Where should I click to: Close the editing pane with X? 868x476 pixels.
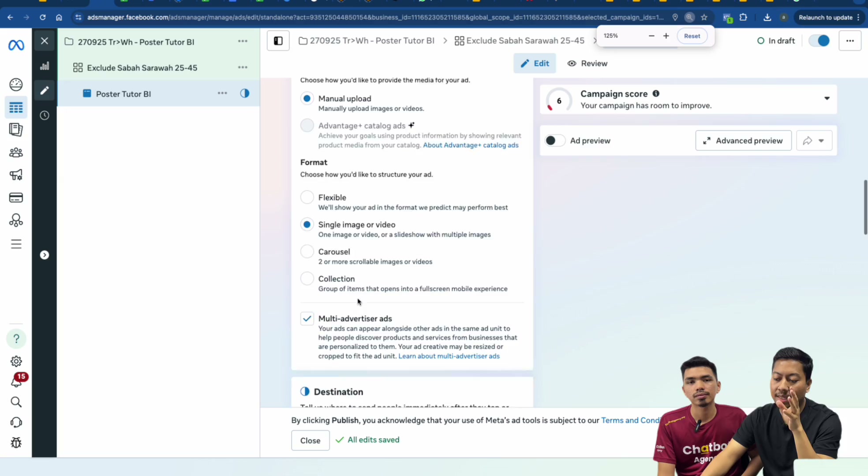(x=45, y=41)
